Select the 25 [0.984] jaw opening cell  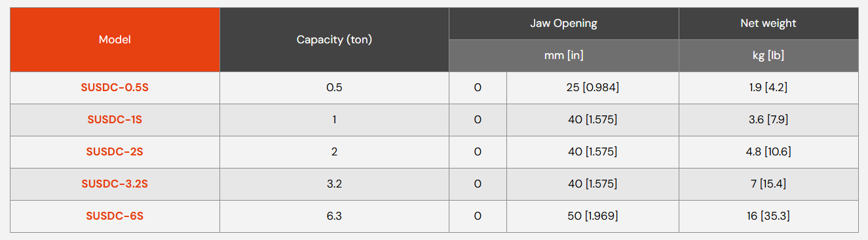coord(593,88)
